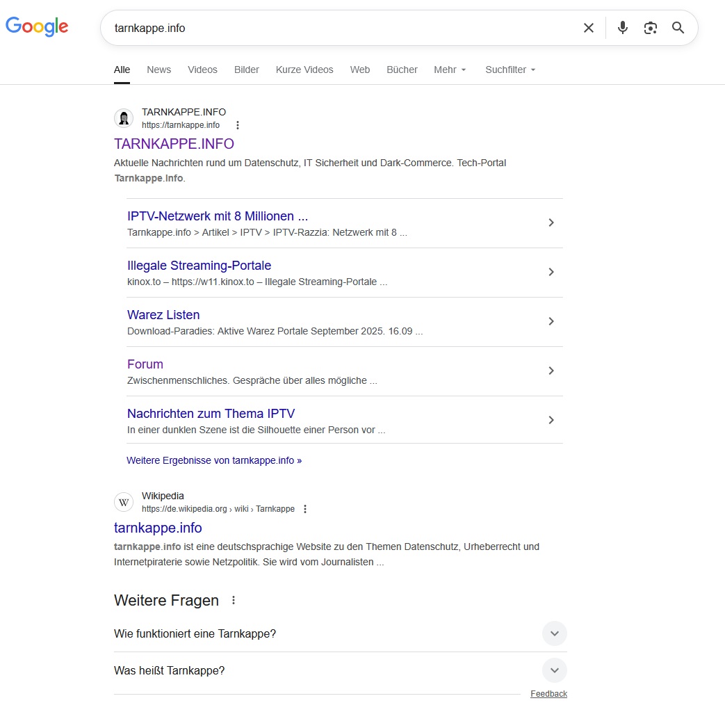725x728 pixels.
Task: Click the Wikipedia result favicon
Action: click(124, 502)
